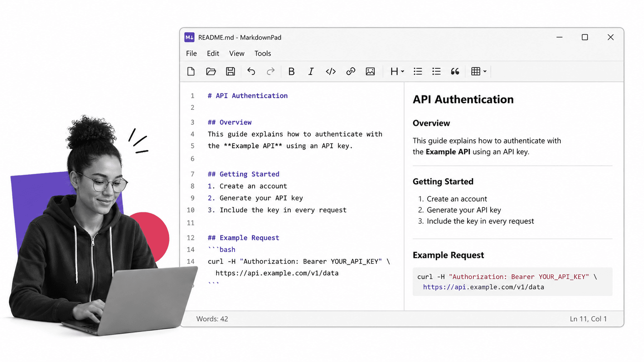Open the View menu
The height and width of the screenshot is (362, 644).
[x=237, y=53]
